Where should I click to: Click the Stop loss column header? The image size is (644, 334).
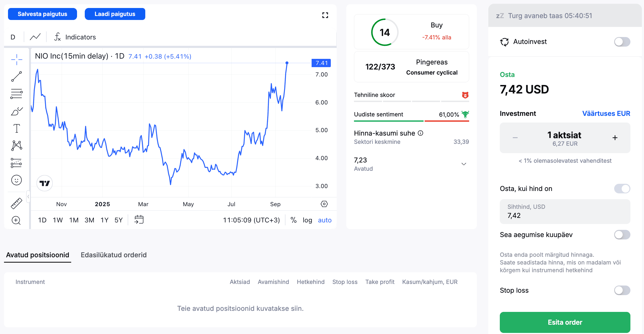[x=345, y=282]
